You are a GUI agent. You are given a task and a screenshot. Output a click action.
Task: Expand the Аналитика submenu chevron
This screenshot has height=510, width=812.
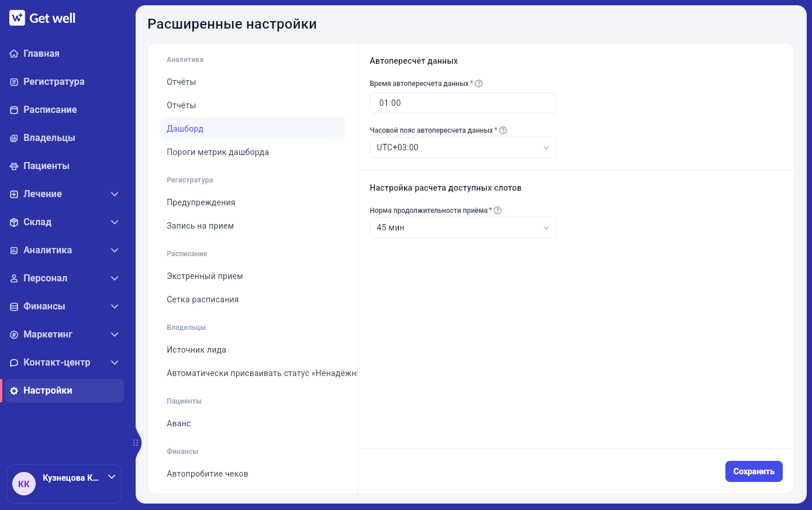tap(115, 250)
